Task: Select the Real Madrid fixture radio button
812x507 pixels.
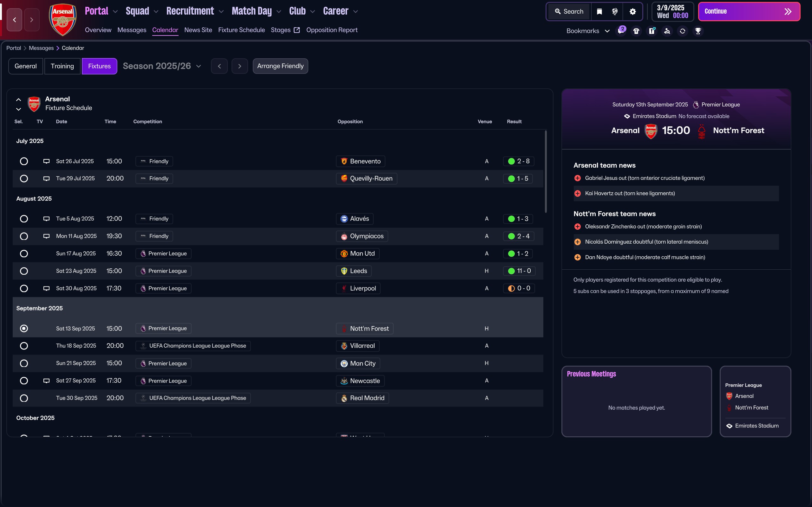Action: [24, 398]
